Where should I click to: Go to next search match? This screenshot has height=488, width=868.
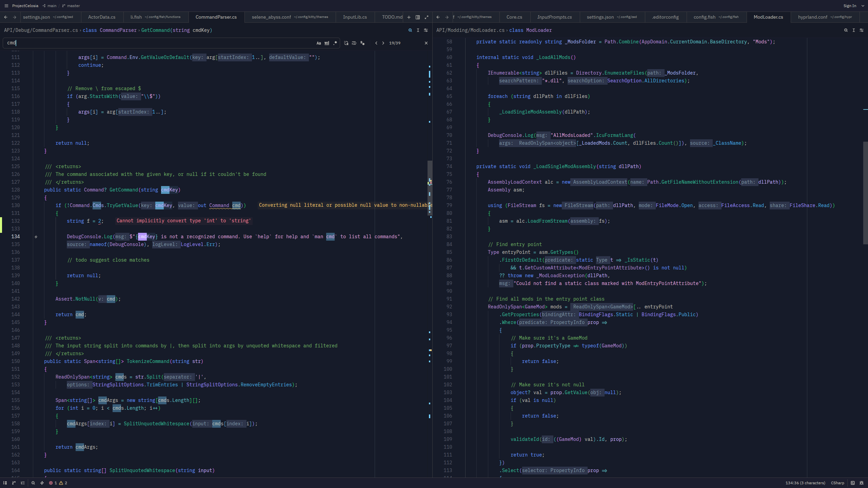coord(383,43)
